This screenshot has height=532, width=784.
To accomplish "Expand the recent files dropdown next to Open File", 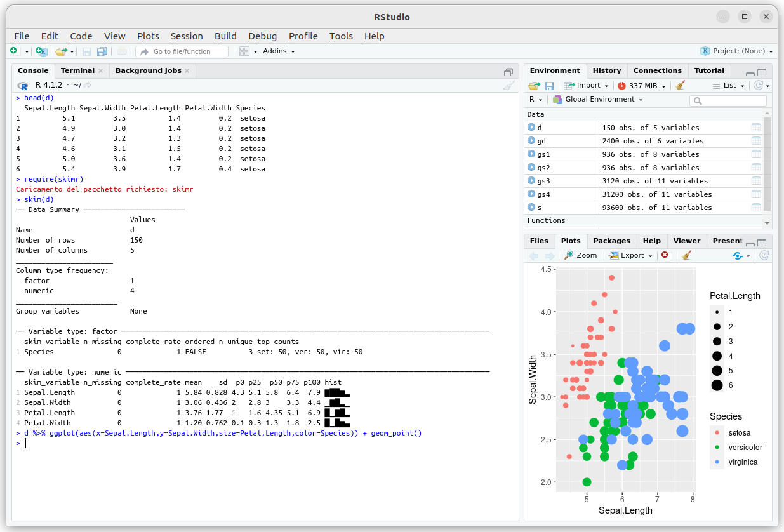I will 72,51.
